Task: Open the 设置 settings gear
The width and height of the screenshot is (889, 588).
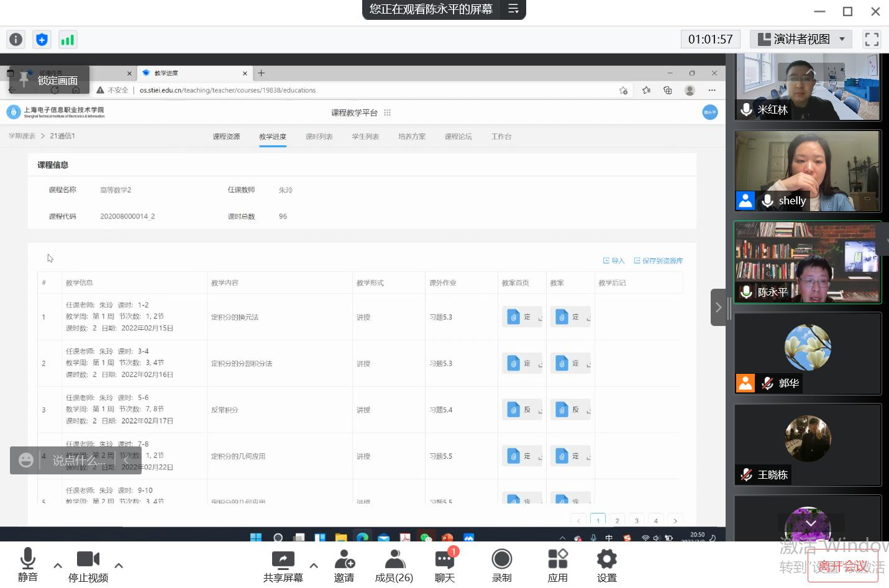Action: click(x=606, y=566)
